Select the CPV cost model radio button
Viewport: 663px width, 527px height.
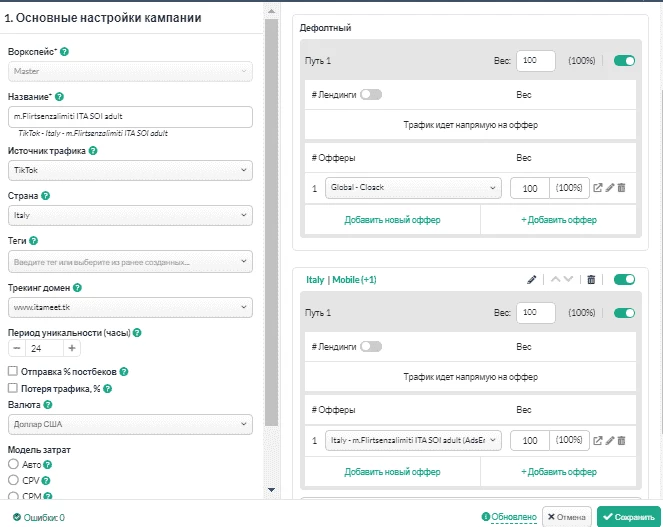pyautogui.click(x=13, y=480)
